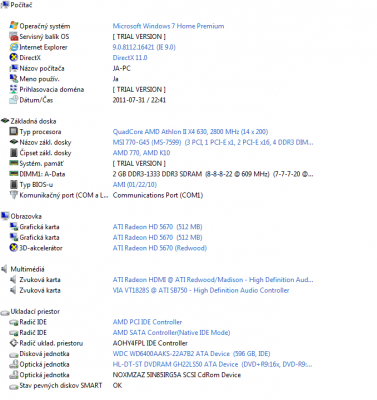
Task: Click the Meno použív. user icon
Action: [13, 79]
